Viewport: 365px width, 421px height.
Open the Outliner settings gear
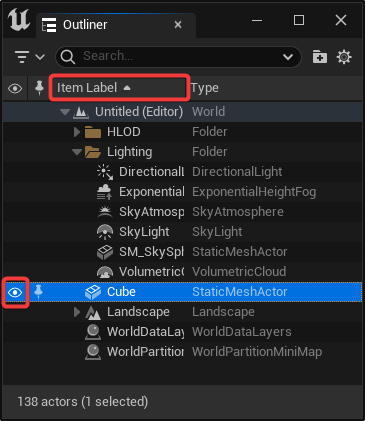click(344, 57)
